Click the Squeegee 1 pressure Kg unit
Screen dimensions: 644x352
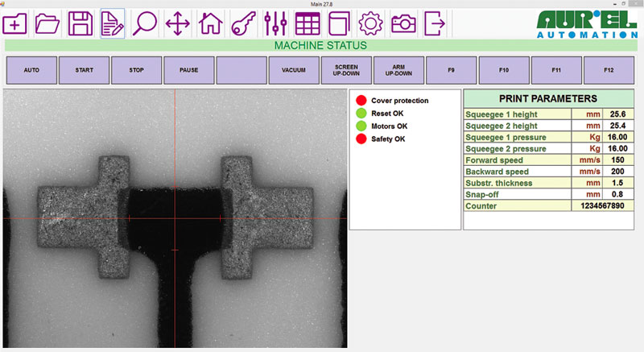click(x=587, y=137)
